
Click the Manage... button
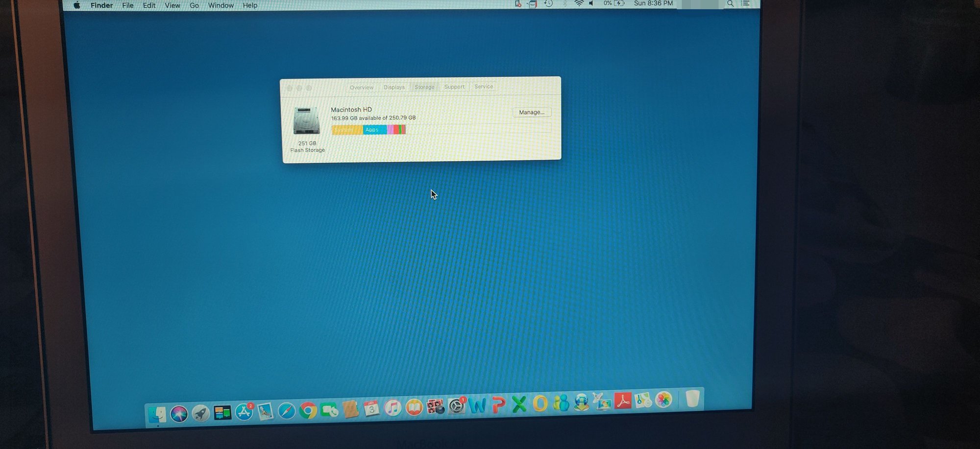532,112
